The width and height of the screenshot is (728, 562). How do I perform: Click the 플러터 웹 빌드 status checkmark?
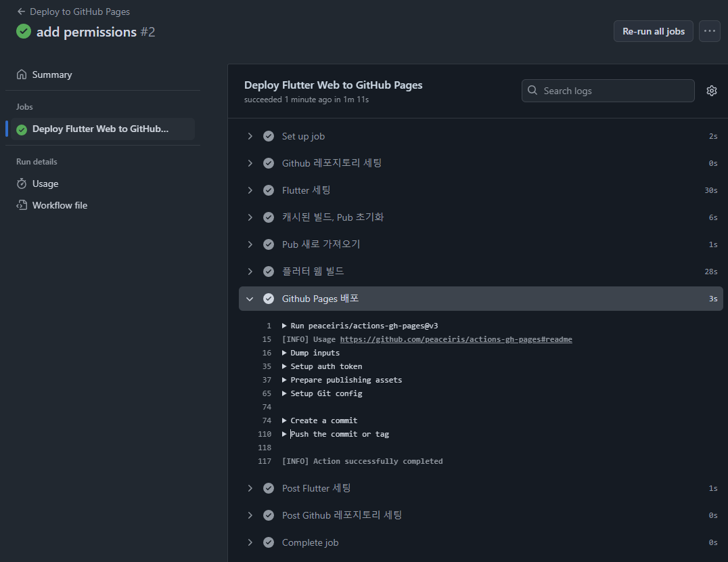click(x=269, y=272)
